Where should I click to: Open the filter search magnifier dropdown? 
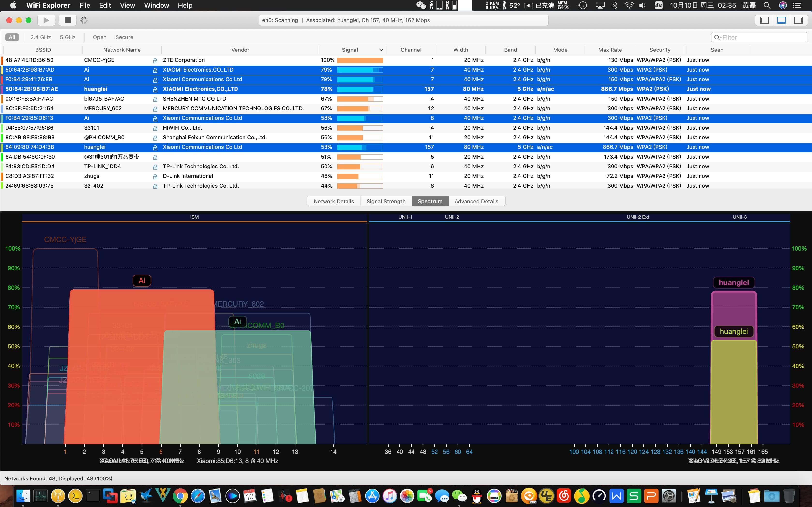click(717, 37)
